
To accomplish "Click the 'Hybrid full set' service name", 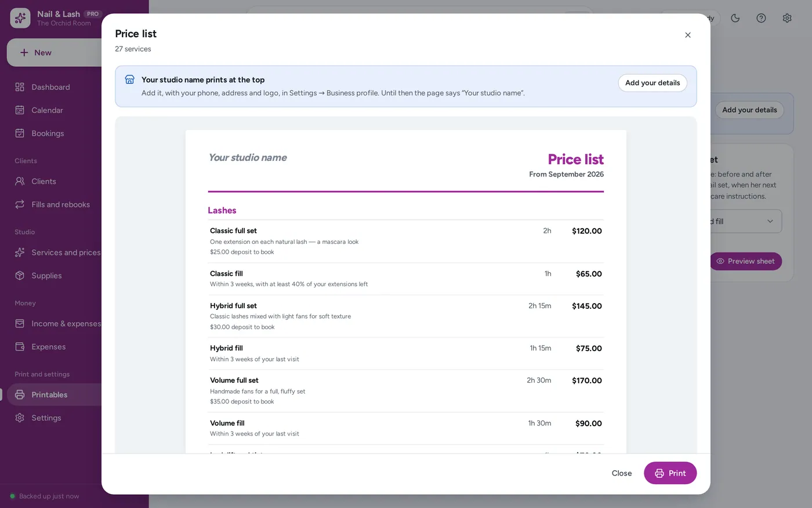I will tap(233, 306).
